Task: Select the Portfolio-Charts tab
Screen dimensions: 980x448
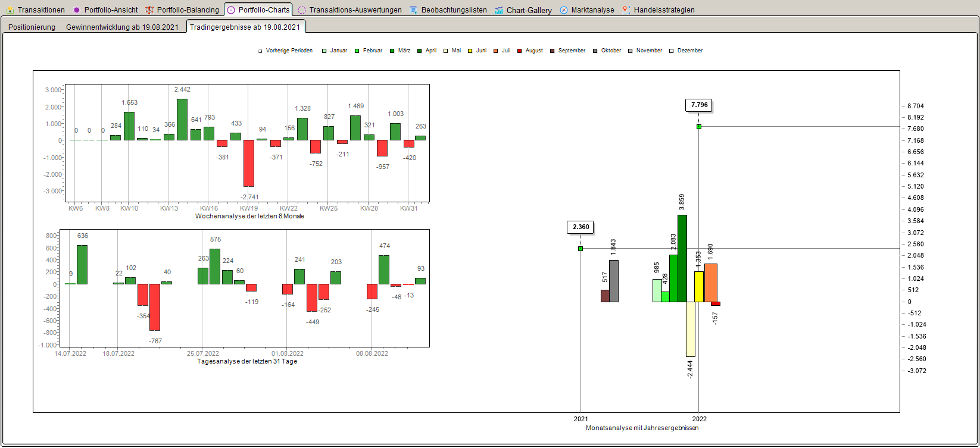Action: (x=258, y=10)
